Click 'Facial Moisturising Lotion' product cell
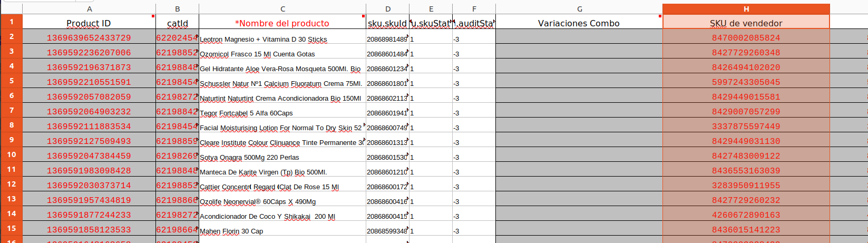Image resolution: width=868 pixels, height=243 pixels. (x=282, y=125)
